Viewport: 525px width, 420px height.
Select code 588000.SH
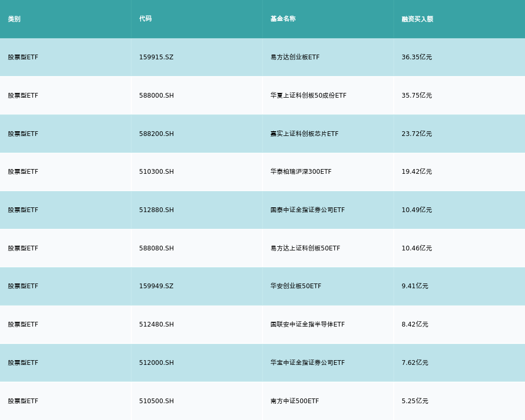pyautogui.click(x=156, y=96)
